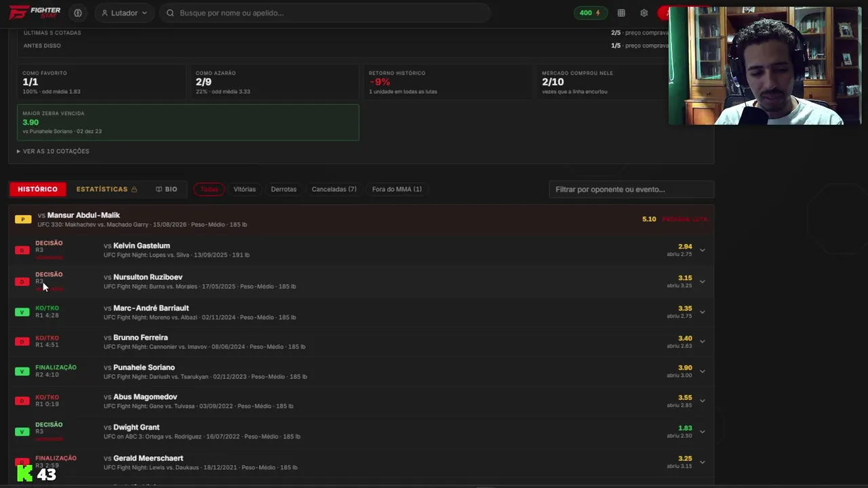Viewport: 868px width, 488px height.
Task: Click the green V badge on Dwight Grant row
Action: pyautogui.click(x=22, y=432)
